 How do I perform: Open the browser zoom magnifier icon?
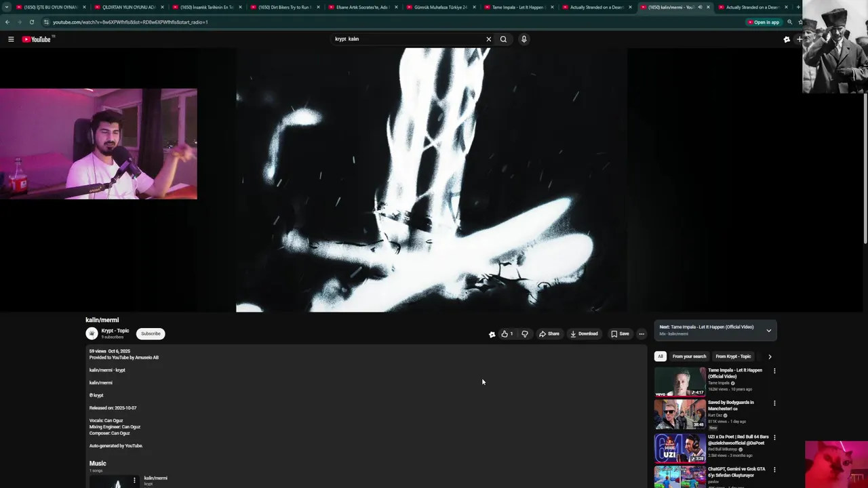coord(789,22)
